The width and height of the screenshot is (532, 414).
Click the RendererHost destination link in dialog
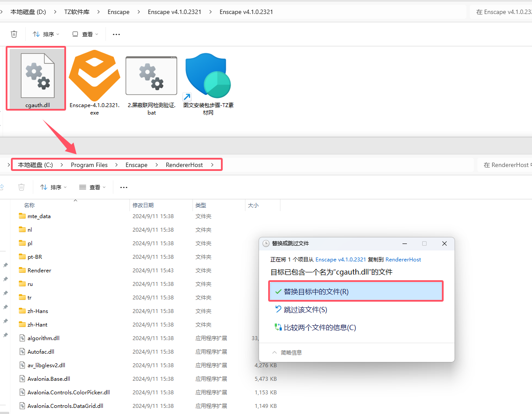[403, 259]
